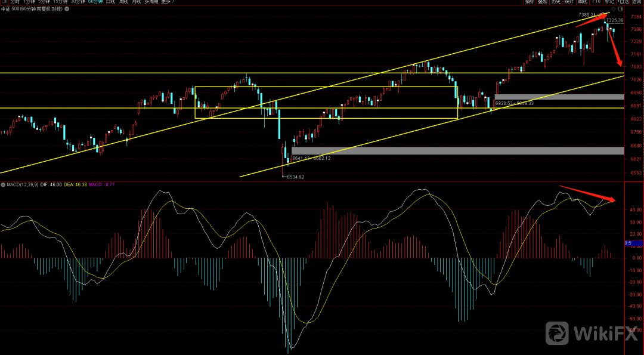Open F10 company information
The width and height of the screenshot is (644, 355).
(x=596, y=2)
